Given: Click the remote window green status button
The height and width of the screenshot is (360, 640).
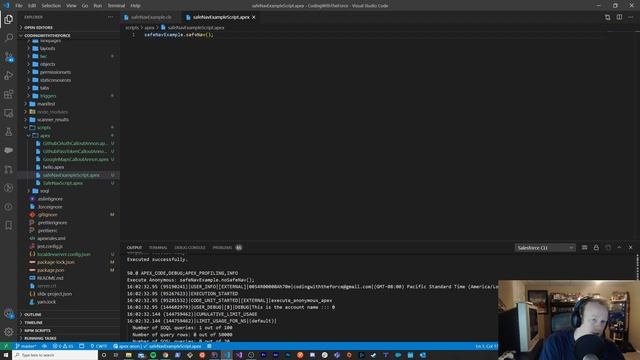Looking at the screenshot, I should coord(5,346).
